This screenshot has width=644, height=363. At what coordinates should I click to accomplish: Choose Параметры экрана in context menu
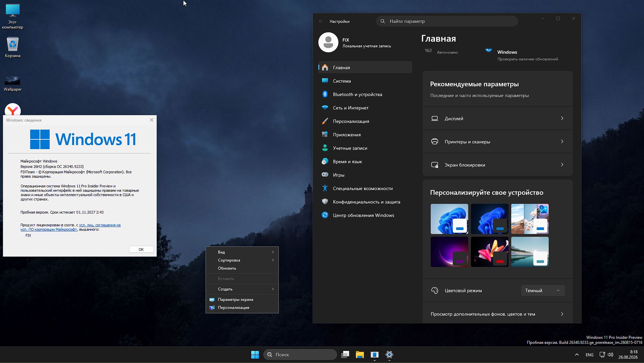[x=242, y=300]
